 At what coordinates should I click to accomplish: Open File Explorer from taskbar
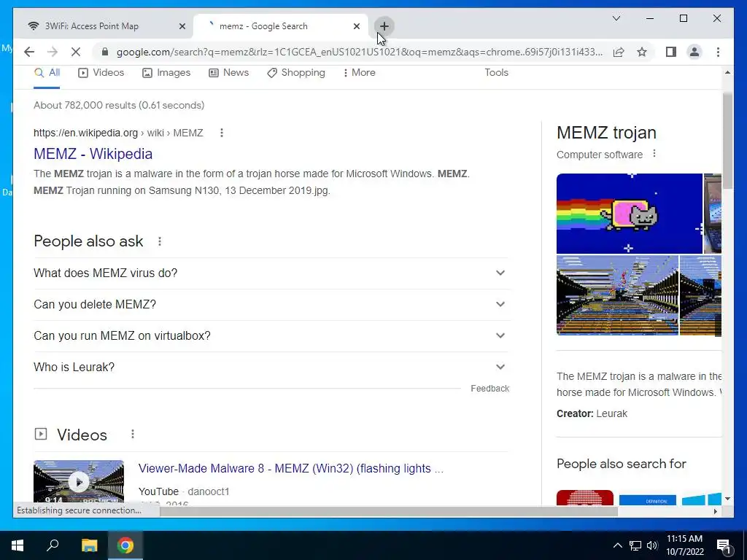(x=89, y=545)
